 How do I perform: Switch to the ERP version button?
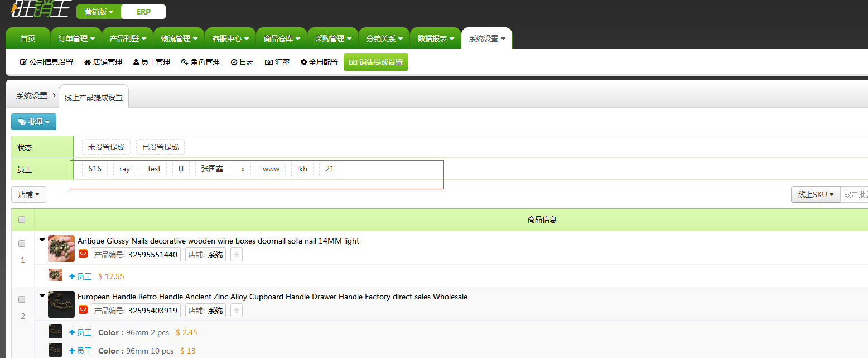[x=143, y=12]
